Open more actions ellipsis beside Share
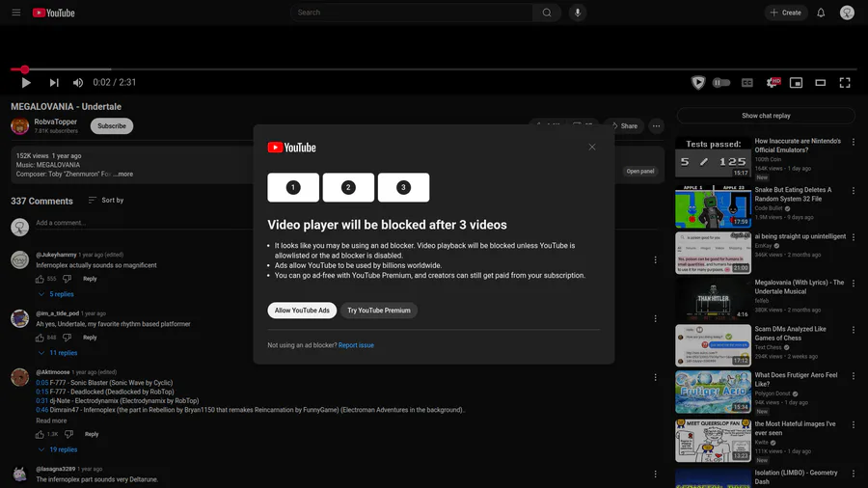 (656, 126)
